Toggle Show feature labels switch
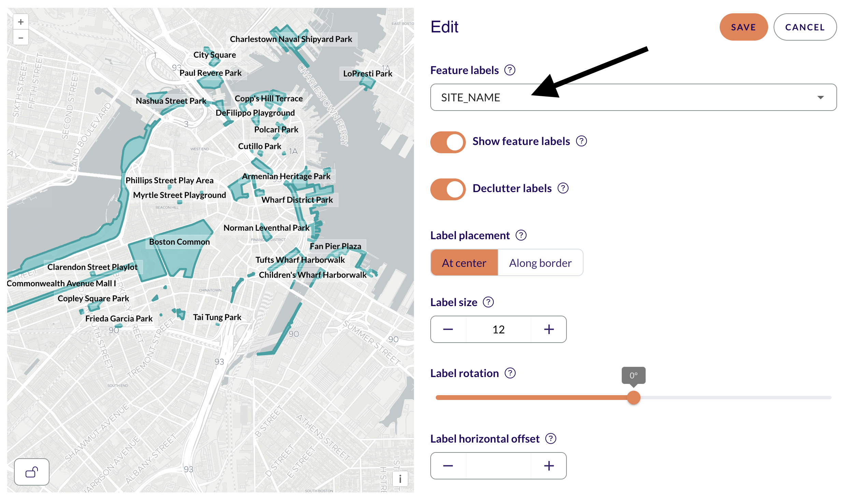Image resolution: width=848 pixels, height=504 pixels. [x=448, y=142]
